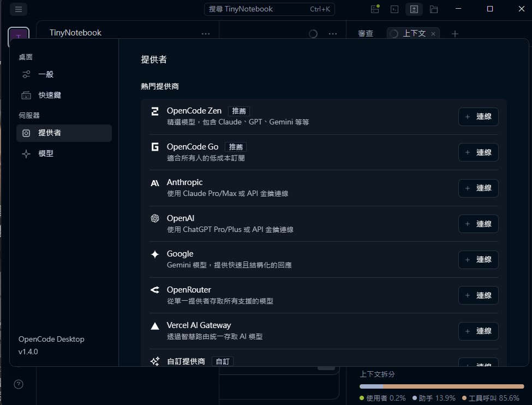
Task: Open the file tree folder icon
Action: [434, 9]
